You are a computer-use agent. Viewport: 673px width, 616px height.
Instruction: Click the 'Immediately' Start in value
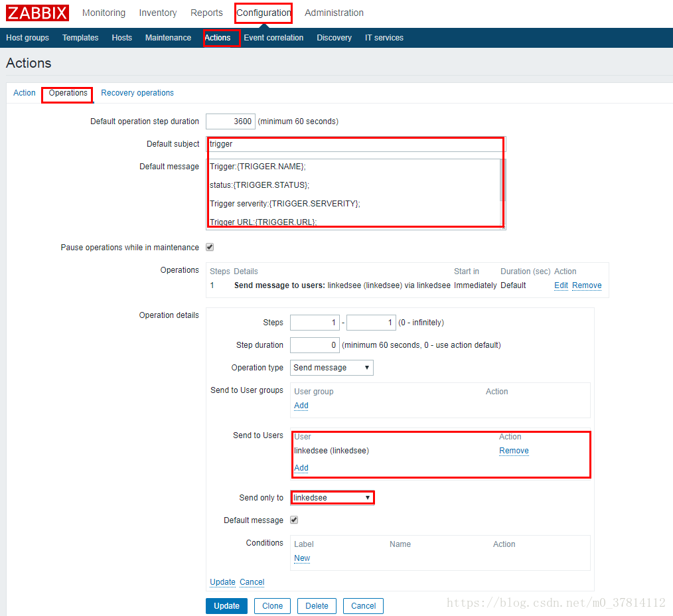pyautogui.click(x=475, y=285)
